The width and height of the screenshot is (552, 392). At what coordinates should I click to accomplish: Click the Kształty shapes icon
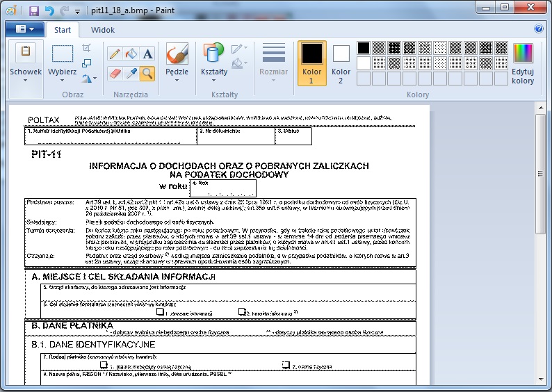pos(213,53)
